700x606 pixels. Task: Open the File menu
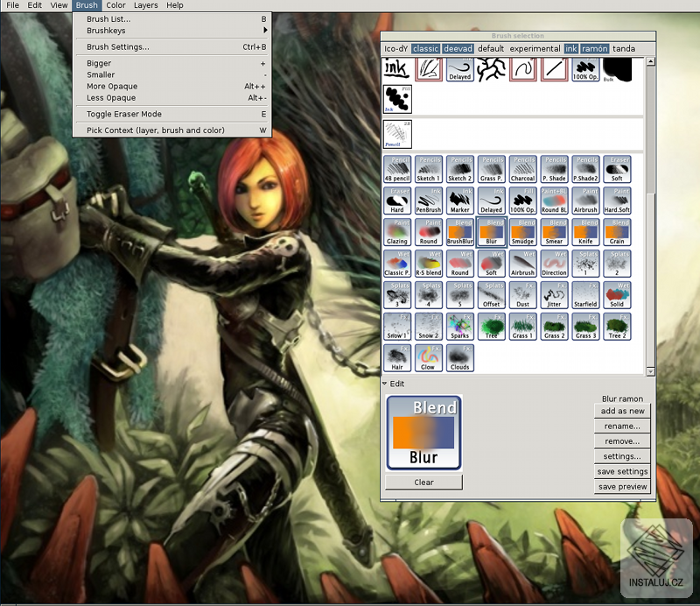pos(12,5)
